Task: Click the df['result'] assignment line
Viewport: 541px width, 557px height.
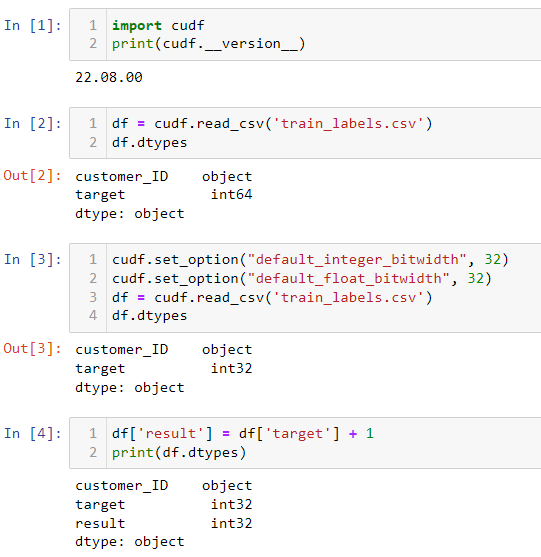Action: 243,433
